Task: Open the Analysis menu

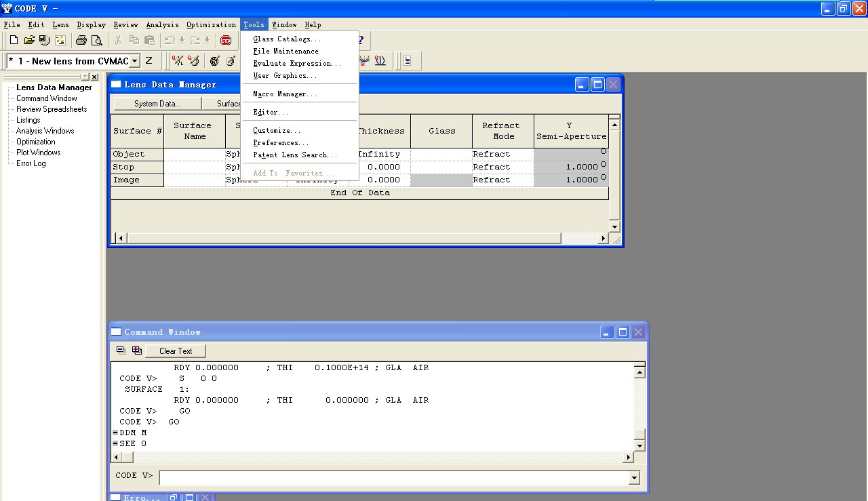Action: (163, 25)
